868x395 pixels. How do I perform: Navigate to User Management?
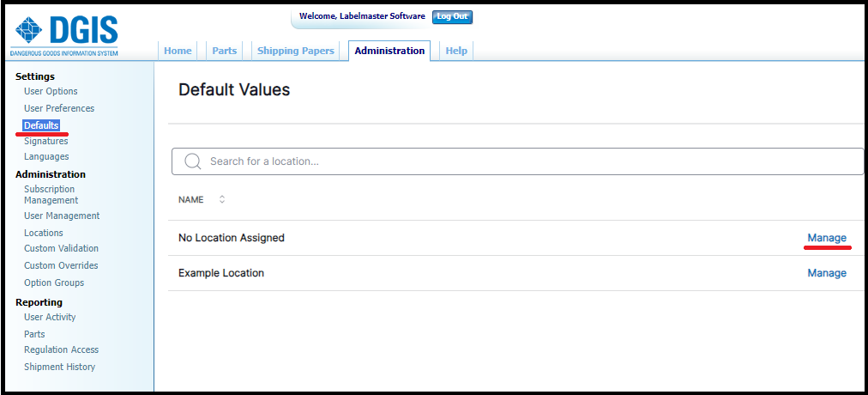[x=62, y=216]
